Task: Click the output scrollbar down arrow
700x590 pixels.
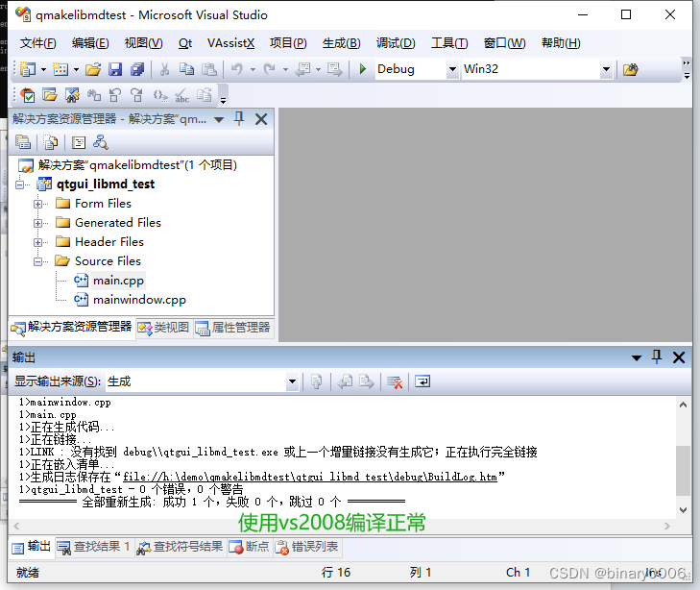Action: pos(683,509)
